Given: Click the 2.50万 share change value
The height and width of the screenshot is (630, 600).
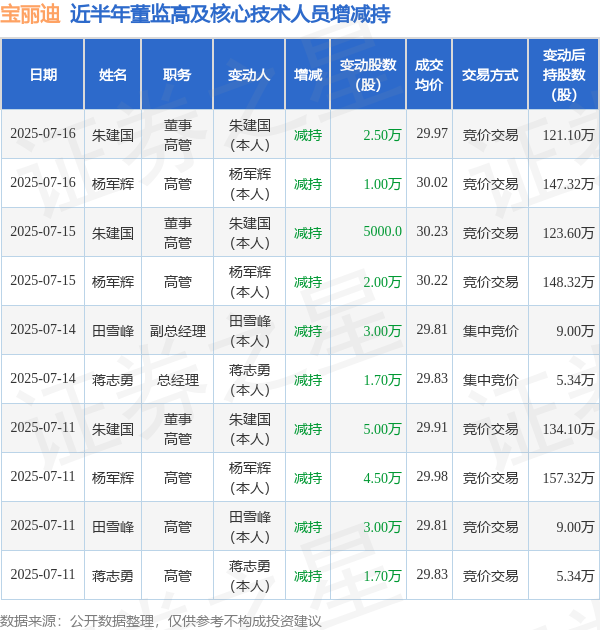Looking at the screenshot, I should (382, 135).
